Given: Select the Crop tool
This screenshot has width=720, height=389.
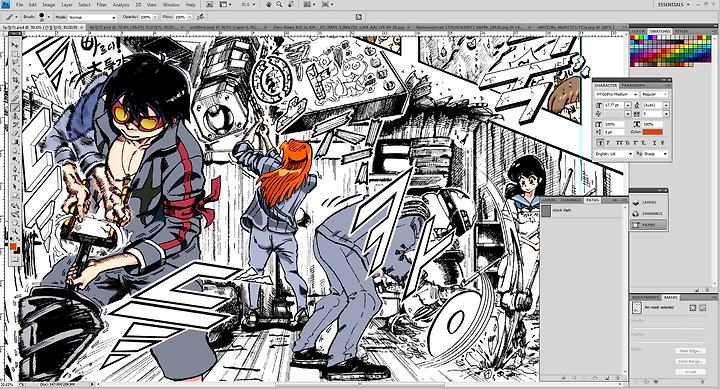Looking at the screenshot, I should pos(15,80).
